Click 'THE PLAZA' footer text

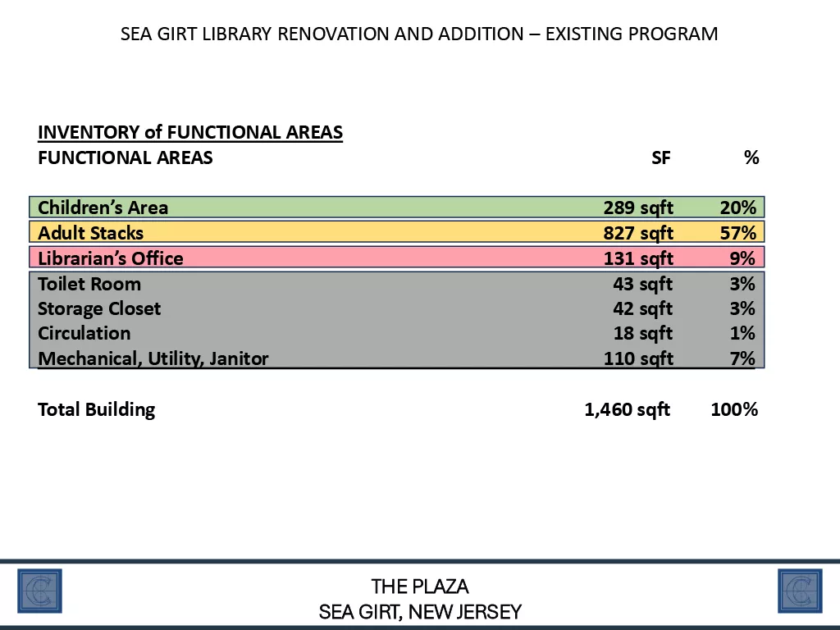420,587
